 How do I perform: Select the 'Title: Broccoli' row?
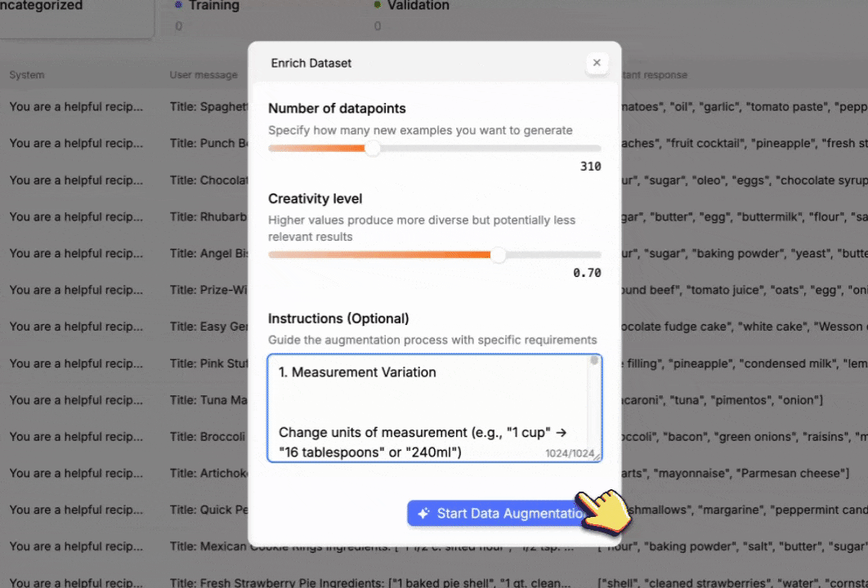tap(207, 436)
